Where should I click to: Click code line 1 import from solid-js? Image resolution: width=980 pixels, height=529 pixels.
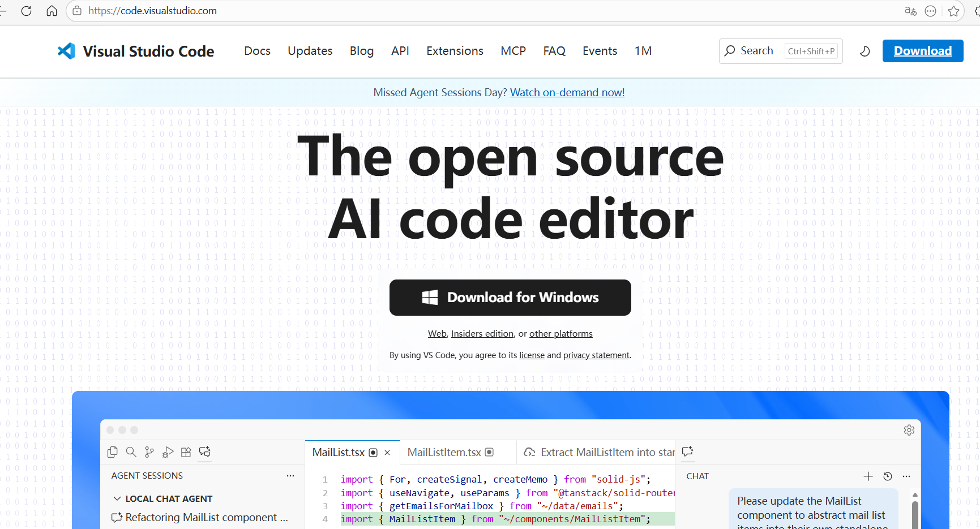pos(495,480)
